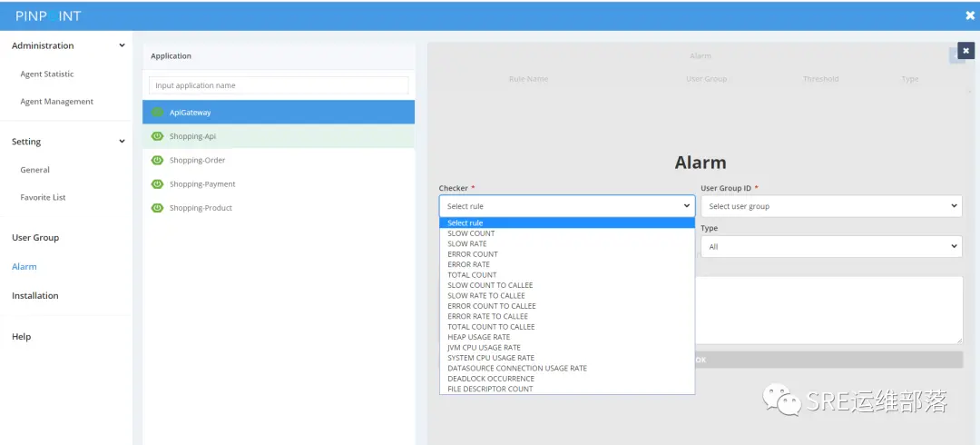
Task: Choose the FILE DESCRIPTOR COUNT option
Action: tap(567, 389)
